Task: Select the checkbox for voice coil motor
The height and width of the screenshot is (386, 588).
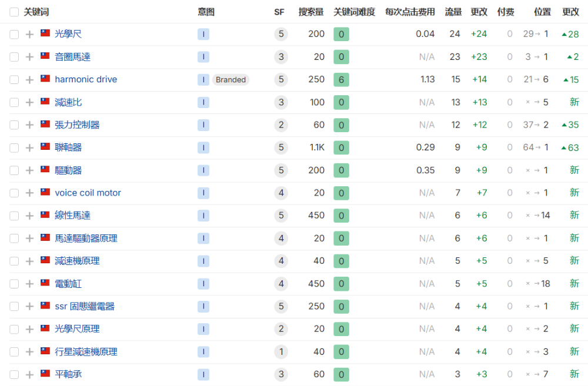Action: coord(14,193)
